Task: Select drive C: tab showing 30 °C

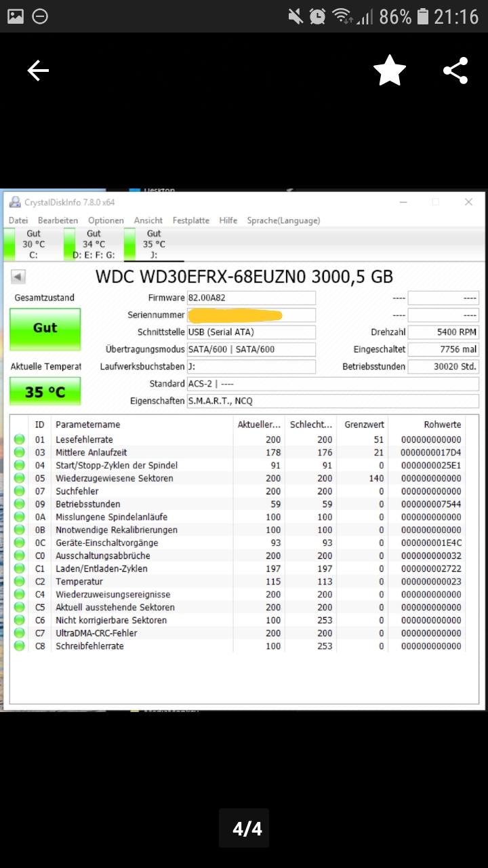Action: coord(33,244)
